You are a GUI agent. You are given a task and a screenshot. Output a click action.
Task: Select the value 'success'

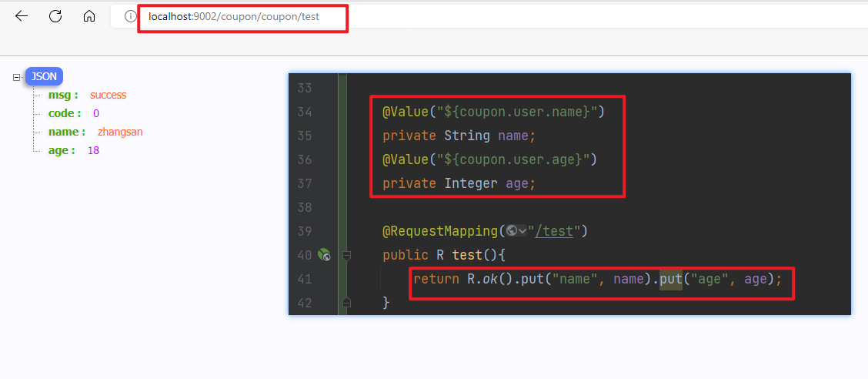(108, 95)
